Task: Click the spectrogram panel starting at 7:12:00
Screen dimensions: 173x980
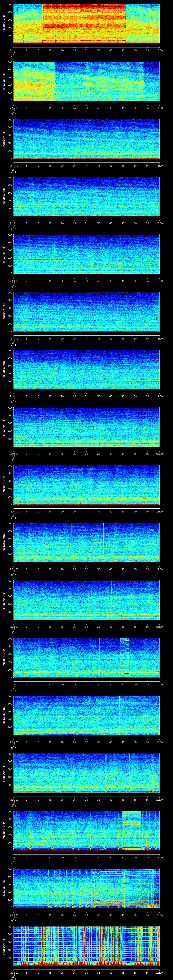Action: click(87, 24)
